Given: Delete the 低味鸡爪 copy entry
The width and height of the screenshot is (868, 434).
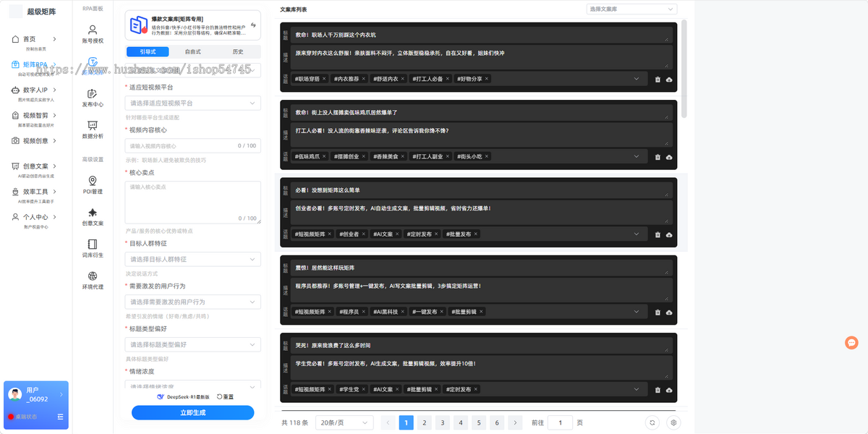Looking at the screenshot, I should (x=658, y=156).
